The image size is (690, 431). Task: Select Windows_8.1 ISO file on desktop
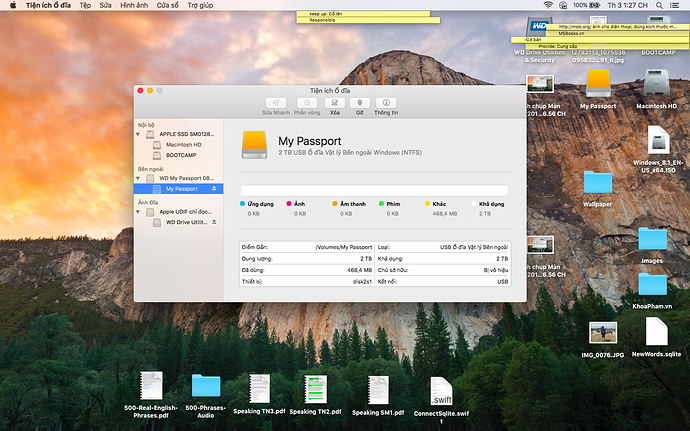click(658, 140)
